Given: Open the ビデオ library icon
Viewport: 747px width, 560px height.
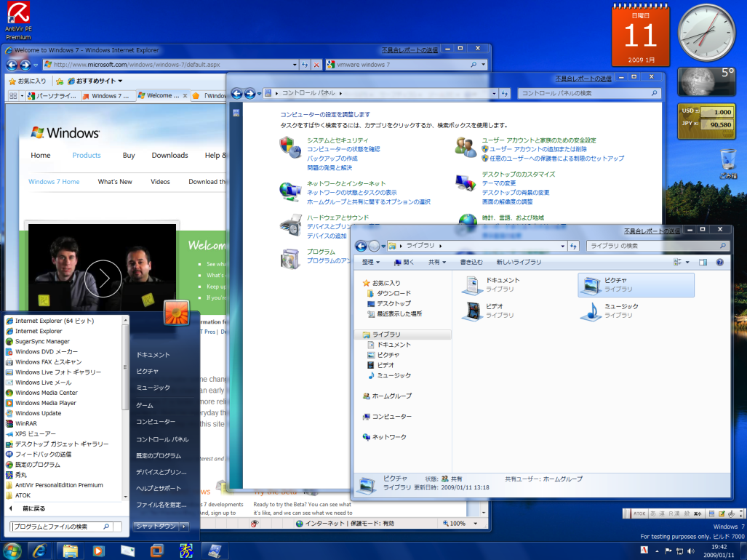Looking at the screenshot, I should point(472,311).
